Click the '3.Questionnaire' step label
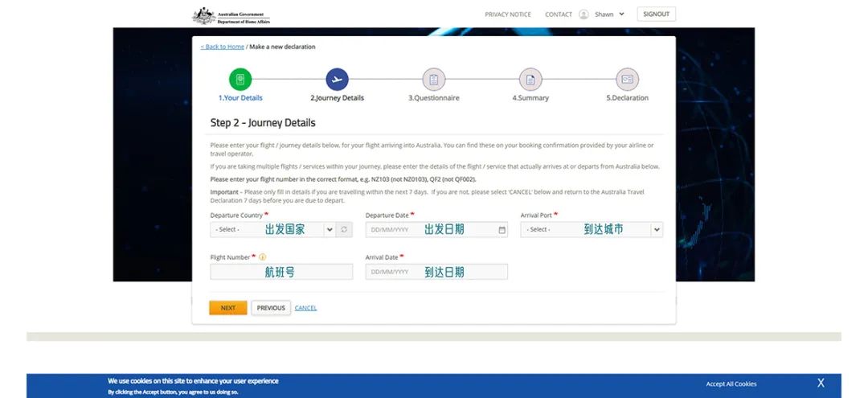 (x=433, y=98)
